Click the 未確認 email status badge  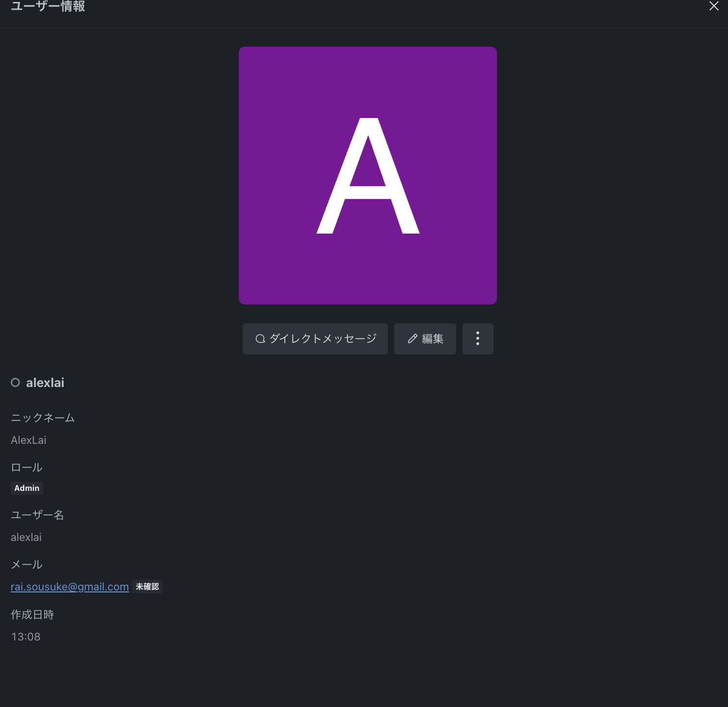148,587
